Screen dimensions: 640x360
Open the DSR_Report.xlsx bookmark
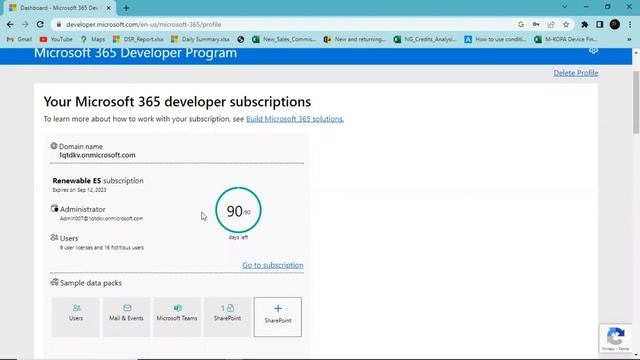[x=138, y=39]
